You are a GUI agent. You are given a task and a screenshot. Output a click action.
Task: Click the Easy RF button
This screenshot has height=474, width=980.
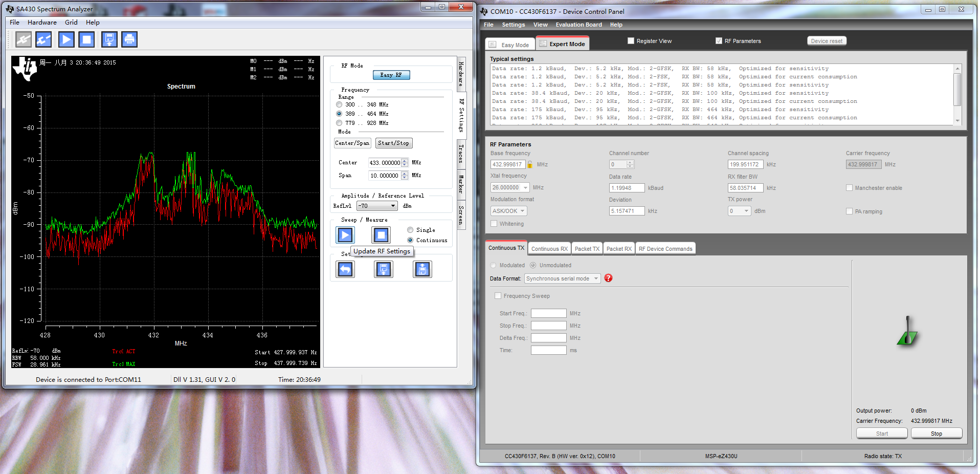(391, 75)
